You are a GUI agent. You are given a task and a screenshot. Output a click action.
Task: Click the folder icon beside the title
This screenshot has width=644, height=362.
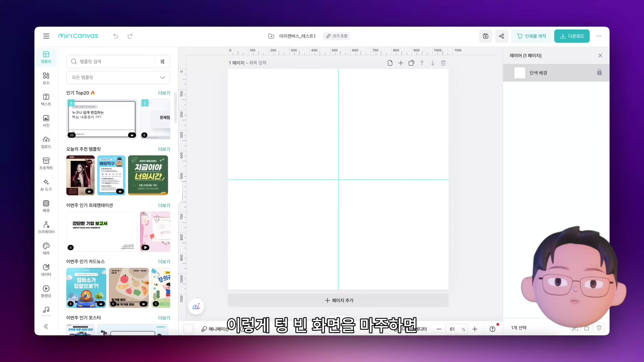(x=271, y=36)
